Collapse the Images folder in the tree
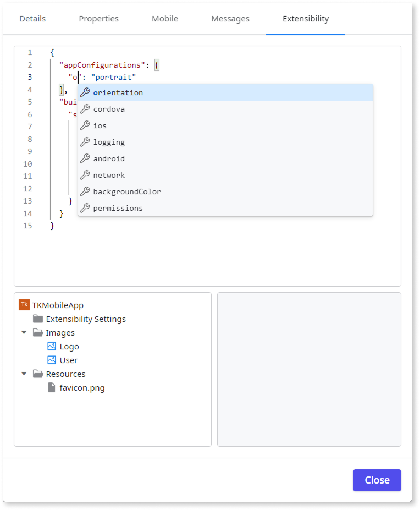 coord(24,332)
